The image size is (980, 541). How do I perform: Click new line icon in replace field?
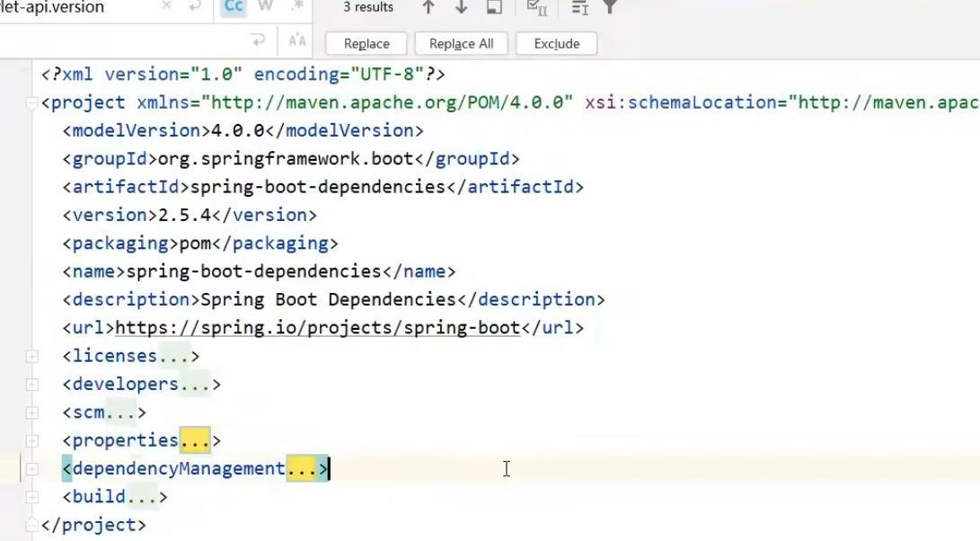point(258,41)
